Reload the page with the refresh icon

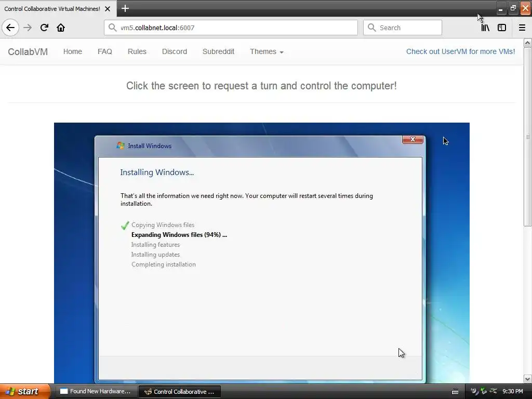click(44, 28)
